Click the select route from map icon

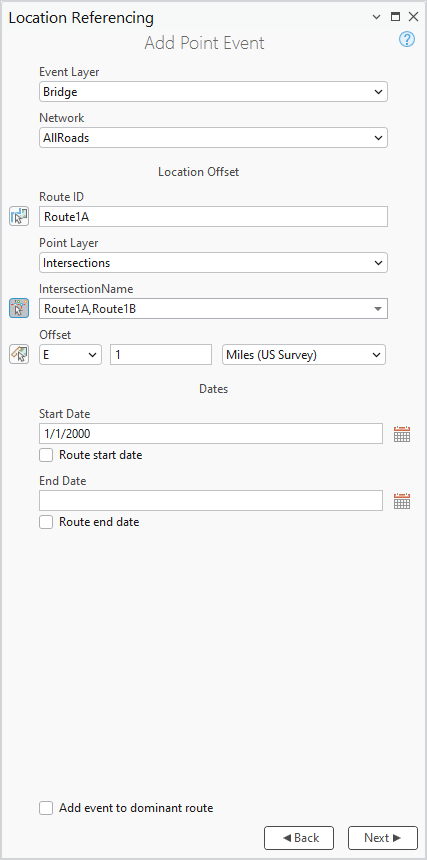(x=19, y=217)
